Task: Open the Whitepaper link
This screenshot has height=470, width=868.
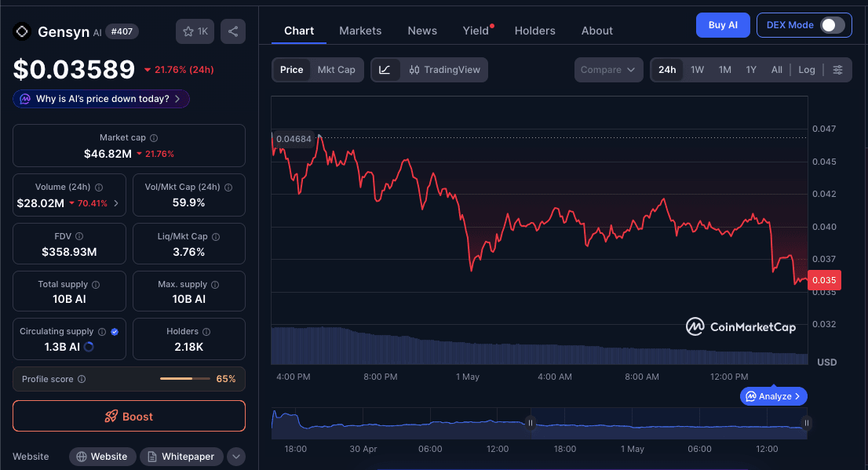Action: (181, 457)
